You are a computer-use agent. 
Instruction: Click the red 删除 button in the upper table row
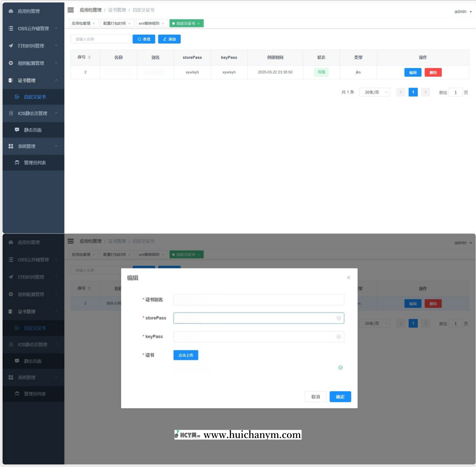coord(433,72)
